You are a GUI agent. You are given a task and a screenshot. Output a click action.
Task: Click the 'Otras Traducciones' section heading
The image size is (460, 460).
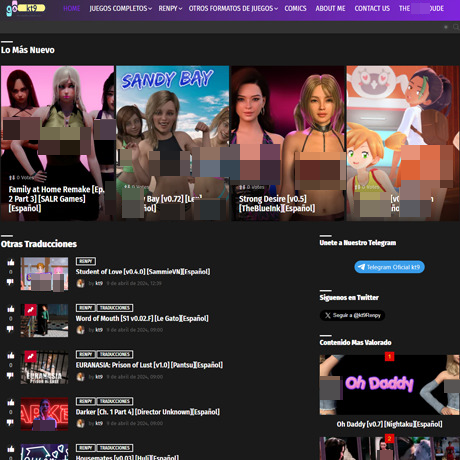[39, 244]
